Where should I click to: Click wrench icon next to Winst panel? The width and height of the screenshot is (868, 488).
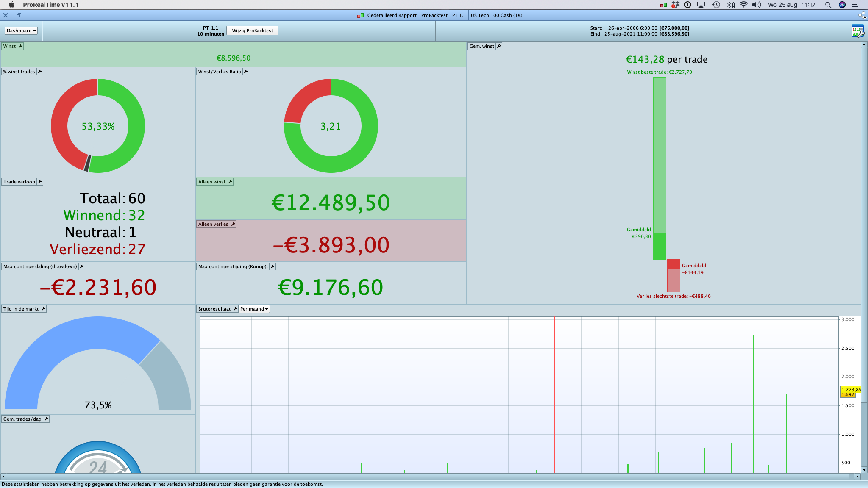pyautogui.click(x=20, y=46)
